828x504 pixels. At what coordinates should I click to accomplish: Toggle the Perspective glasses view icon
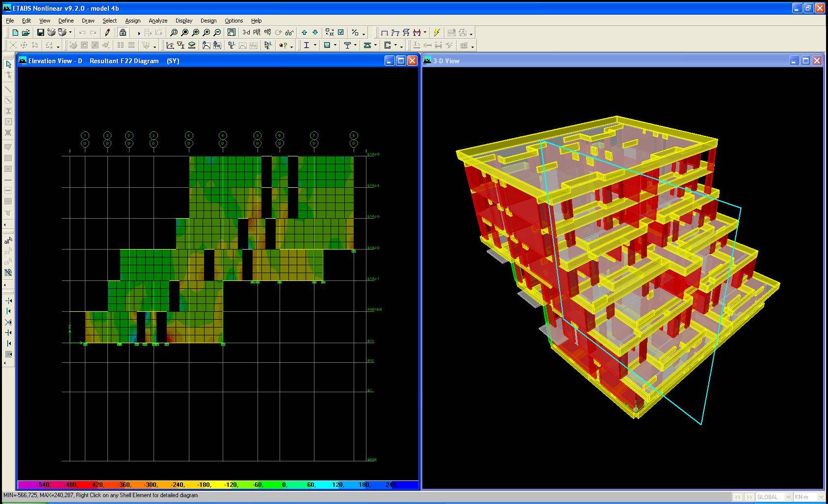point(289,33)
